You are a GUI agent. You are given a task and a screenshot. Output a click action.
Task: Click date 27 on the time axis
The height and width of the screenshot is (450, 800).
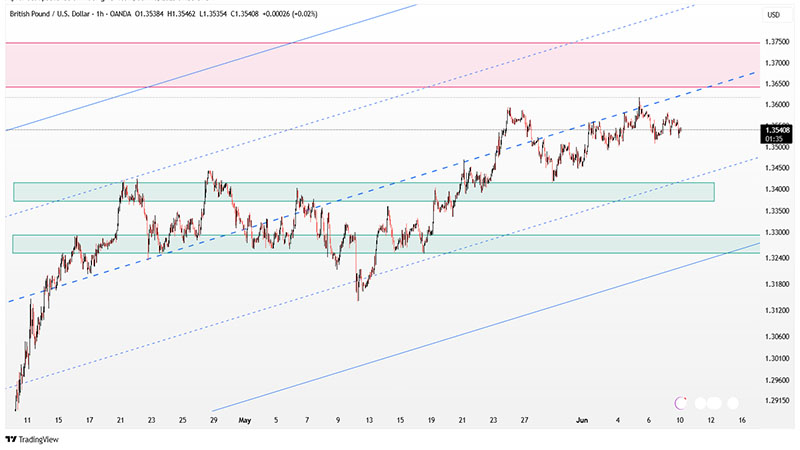pyautogui.click(x=524, y=420)
